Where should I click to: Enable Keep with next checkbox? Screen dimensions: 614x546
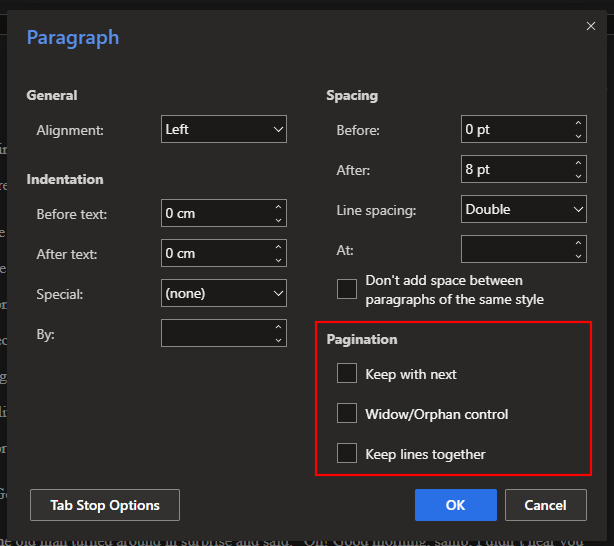click(x=347, y=373)
